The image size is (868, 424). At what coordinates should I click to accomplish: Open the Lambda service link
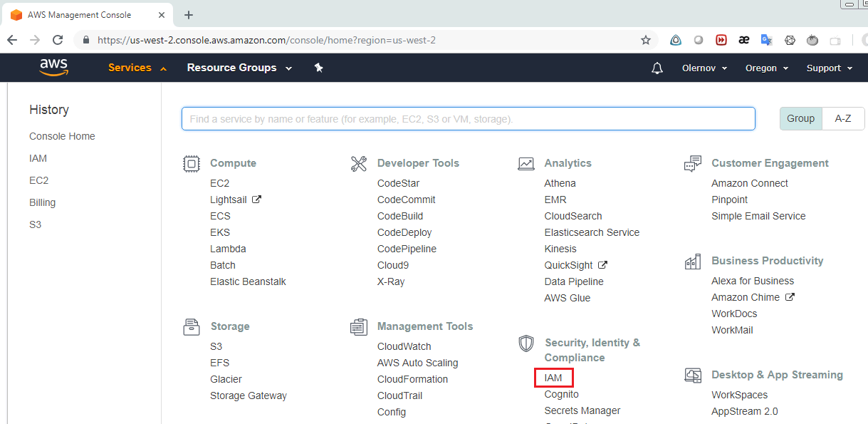[228, 249]
